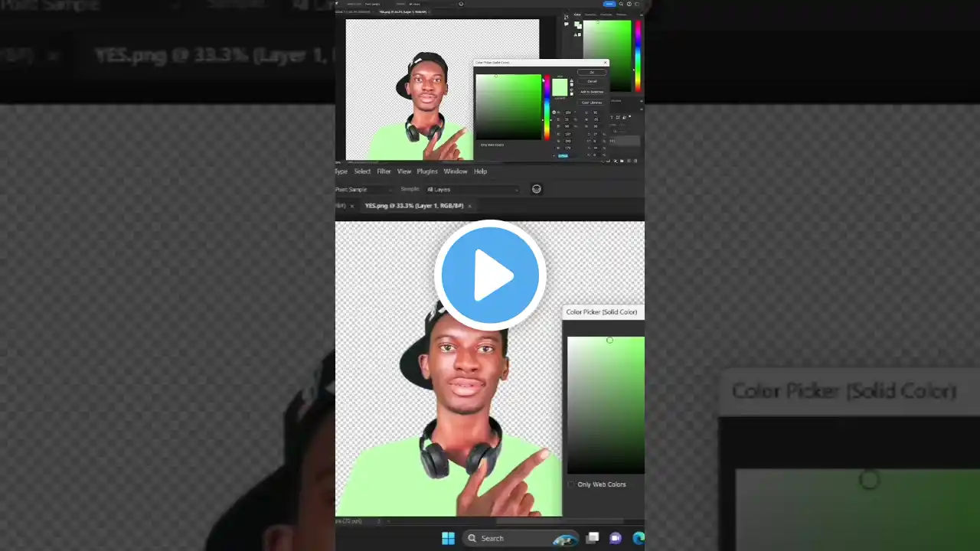Click the Add layer mask icon

tap(609, 161)
